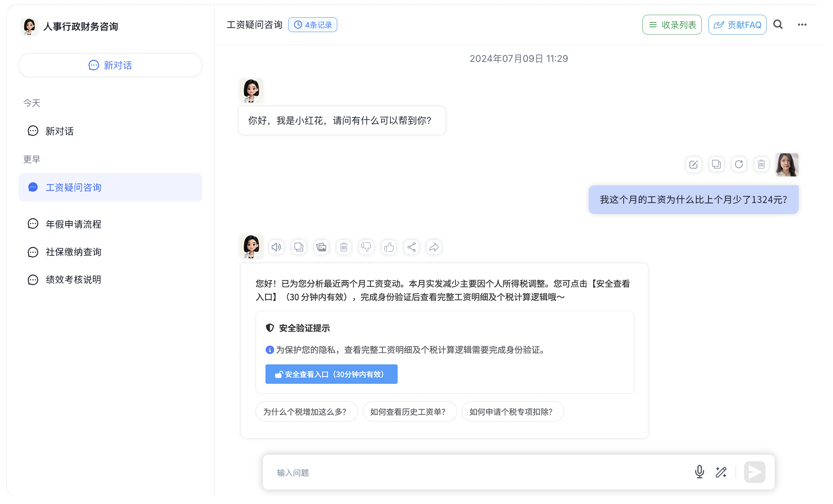
Task: Open the three-dot more options menu
Action: (x=802, y=25)
